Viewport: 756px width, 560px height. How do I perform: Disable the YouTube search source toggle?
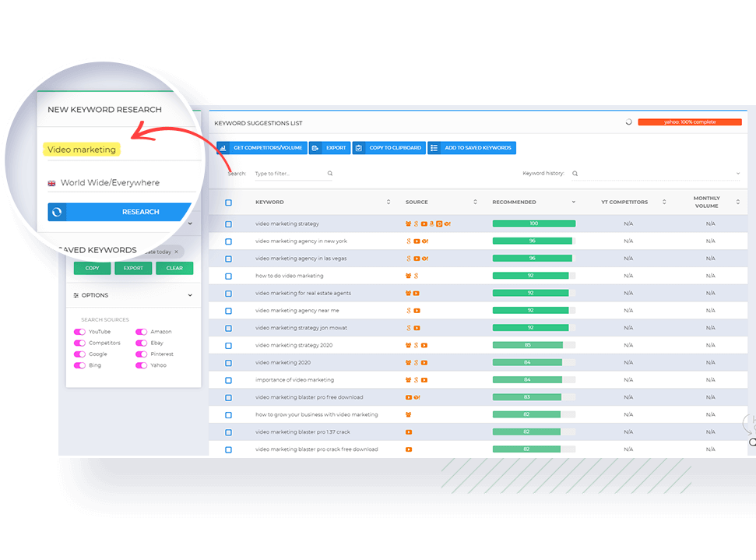[79, 332]
